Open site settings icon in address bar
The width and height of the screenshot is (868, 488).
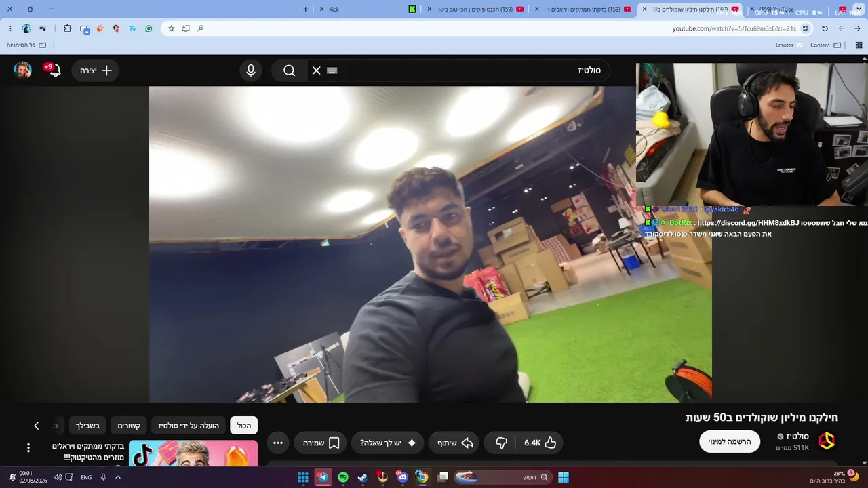[x=806, y=28]
